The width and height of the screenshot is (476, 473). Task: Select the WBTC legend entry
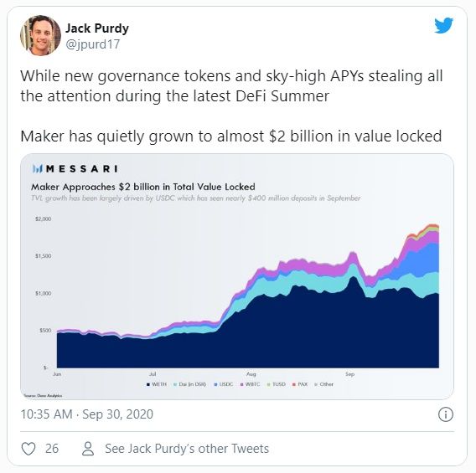click(250, 384)
